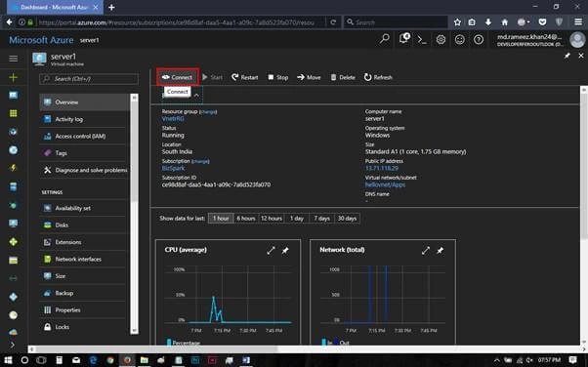
Task: Open the Azure portal search magnifier
Action: tap(385, 39)
